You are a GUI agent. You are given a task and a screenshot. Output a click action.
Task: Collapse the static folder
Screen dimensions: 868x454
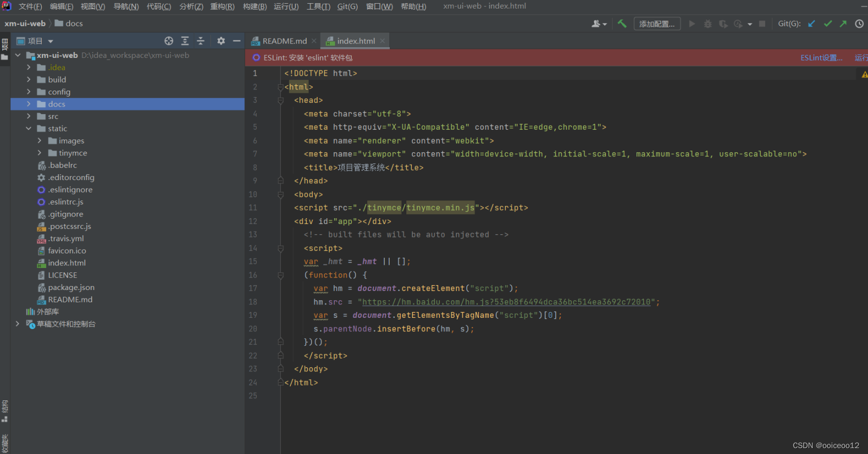pos(29,129)
